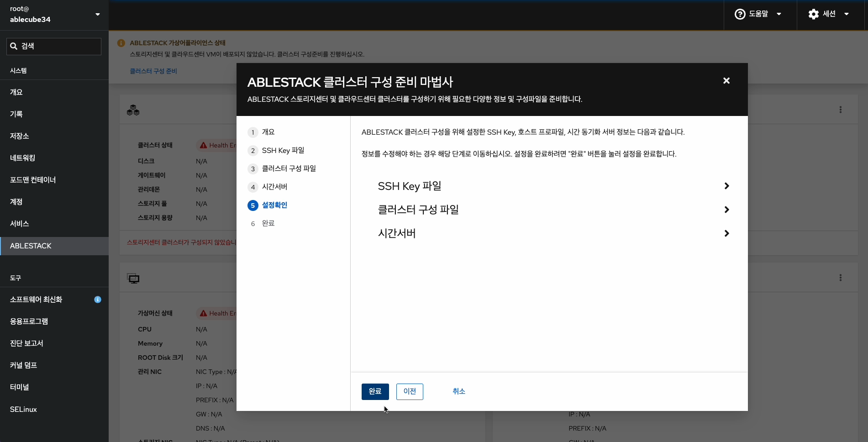
Task: Open 기록 in the sidebar
Action: click(54, 114)
